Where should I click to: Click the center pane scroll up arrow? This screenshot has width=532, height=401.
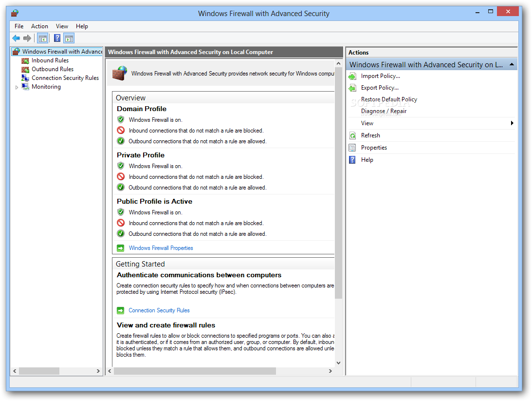[338, 63]
